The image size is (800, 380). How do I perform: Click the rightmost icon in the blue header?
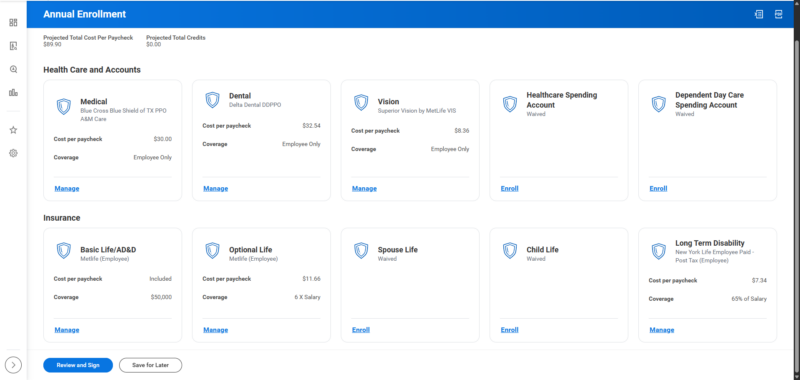tap(779, 14)
